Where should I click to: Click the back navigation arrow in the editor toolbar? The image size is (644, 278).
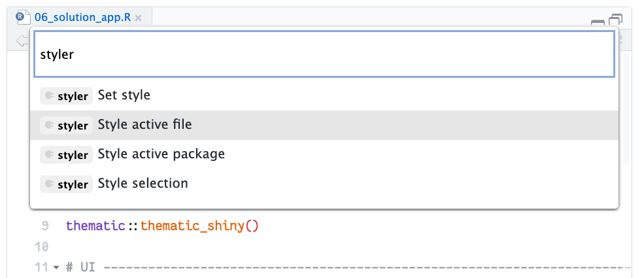pos(22,41)
